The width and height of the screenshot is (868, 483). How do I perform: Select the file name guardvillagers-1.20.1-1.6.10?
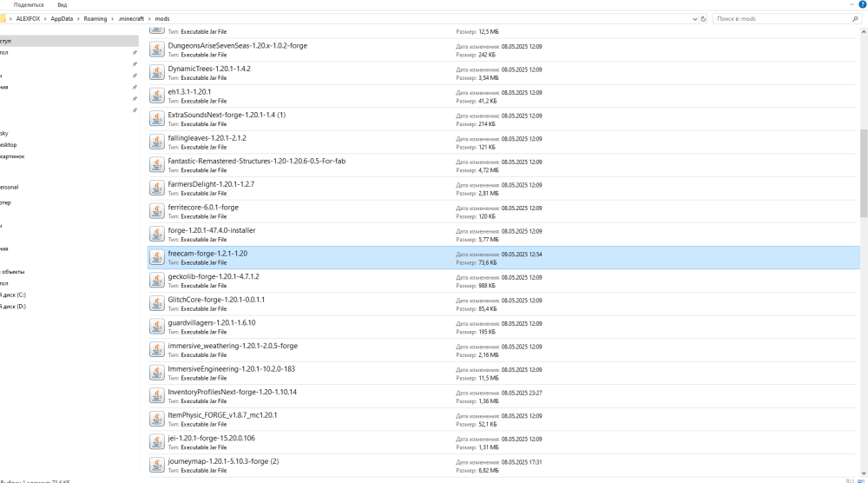pyautogui.click(x=212, y=323)
